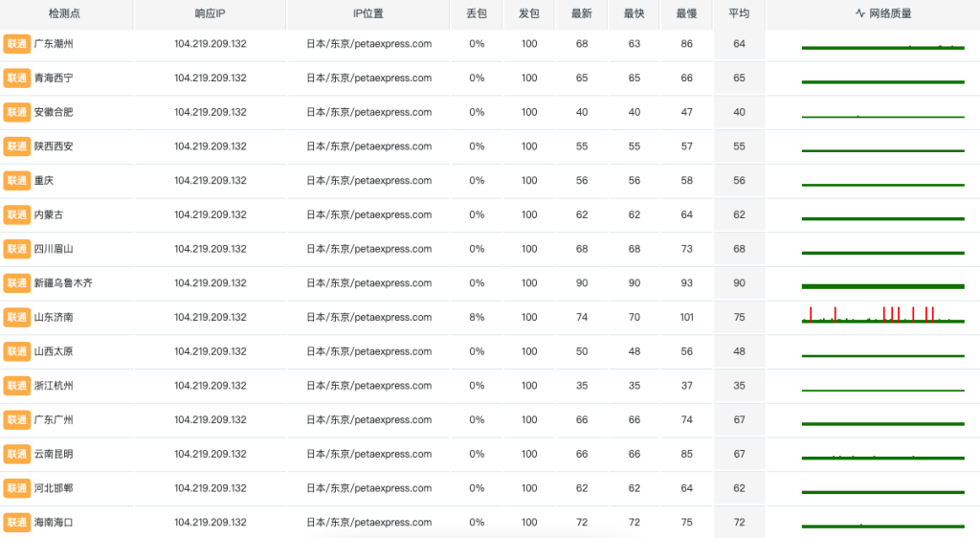Open the 浙江杭州 network quality graph
The image size is (980, 538).
click(x=883, y=390)
